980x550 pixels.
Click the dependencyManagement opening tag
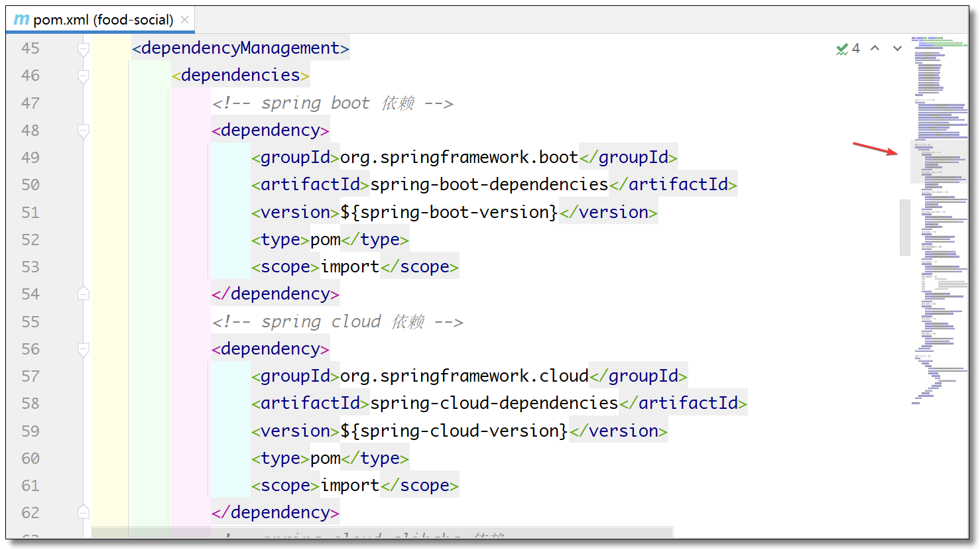tap(240, 48)
